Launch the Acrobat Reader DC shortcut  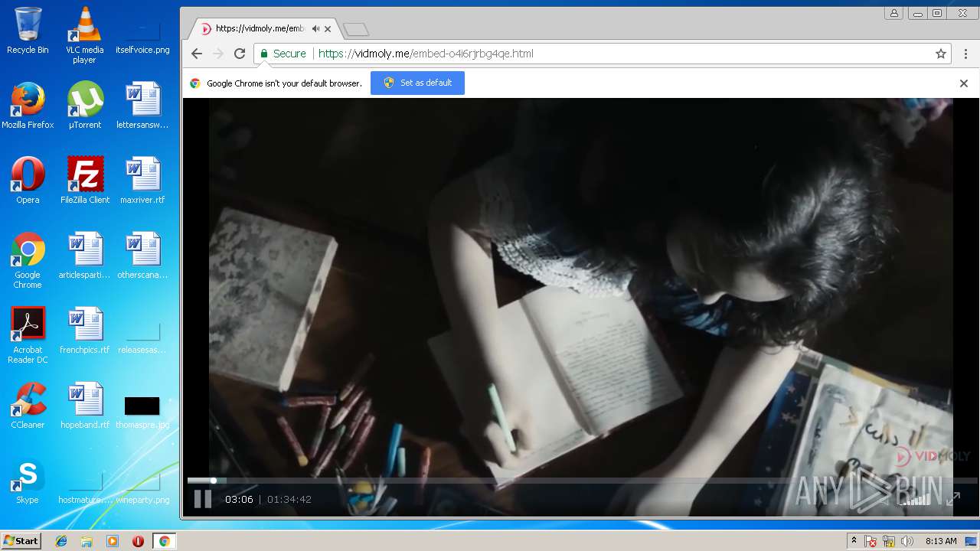[28, 335]
